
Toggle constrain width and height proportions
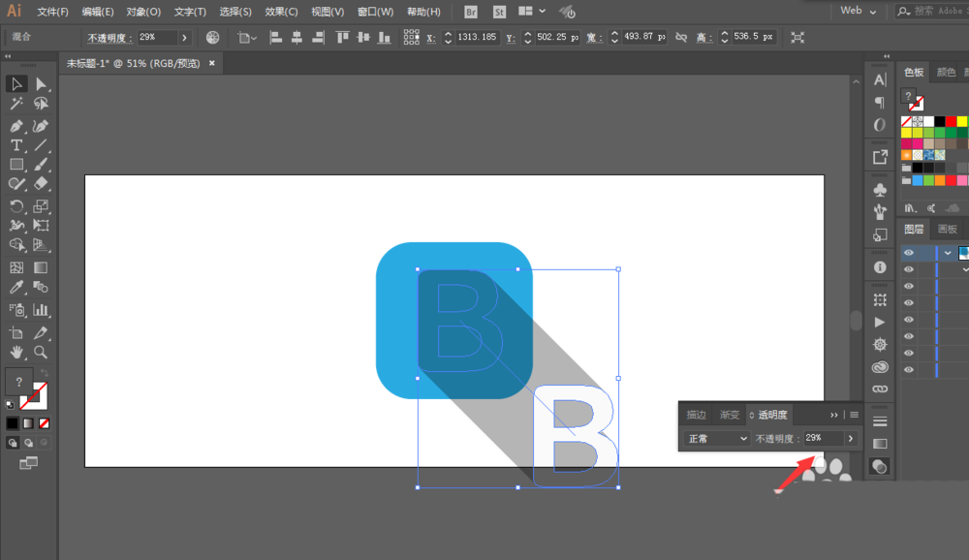pos(681,37)
